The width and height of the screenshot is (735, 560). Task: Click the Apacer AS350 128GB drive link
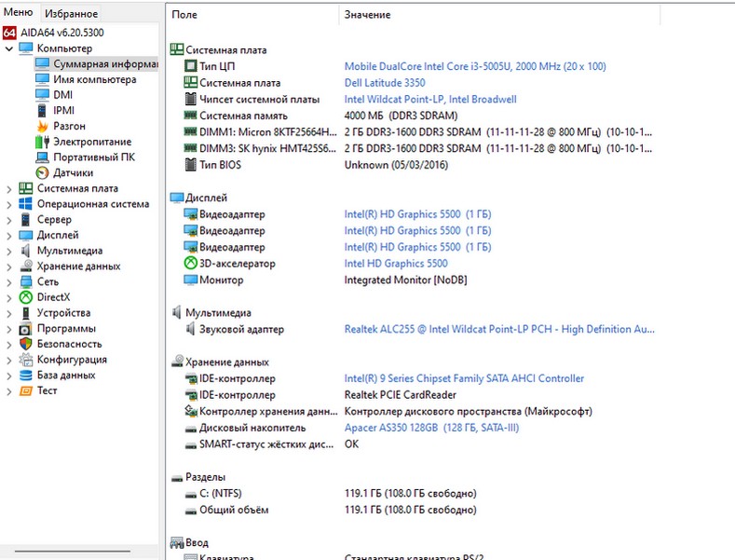(x=431, y=428)
